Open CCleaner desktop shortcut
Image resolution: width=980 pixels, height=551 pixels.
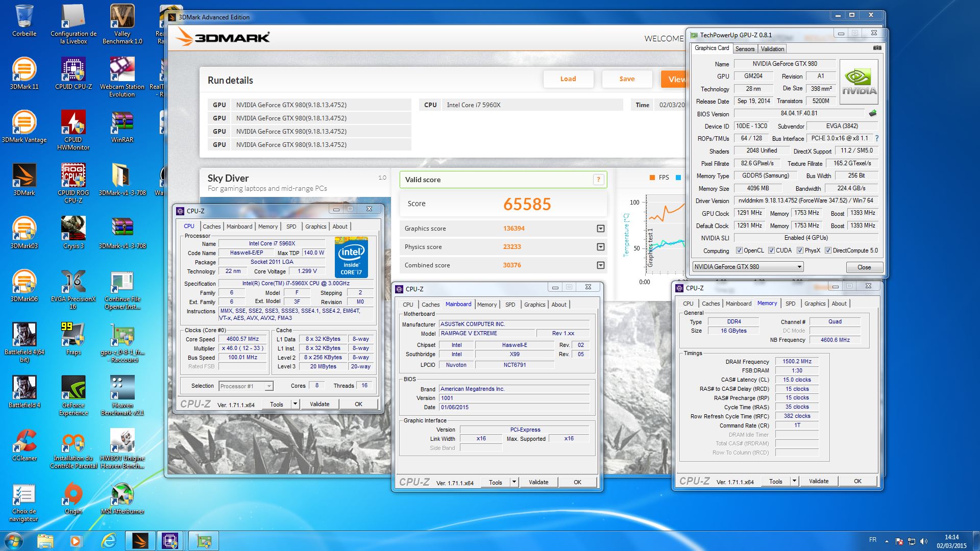point(24,445)
